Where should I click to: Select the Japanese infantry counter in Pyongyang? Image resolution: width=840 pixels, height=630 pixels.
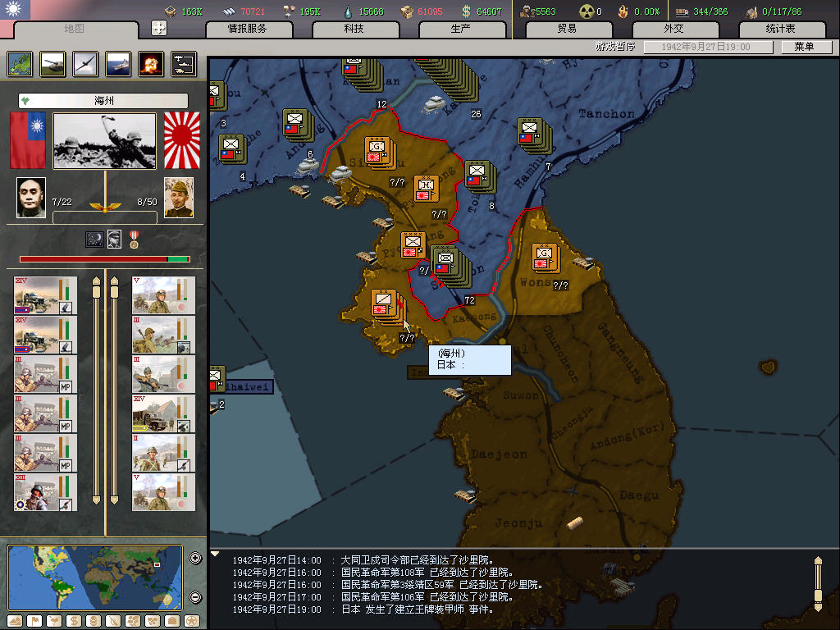click(x=413, y=245)
